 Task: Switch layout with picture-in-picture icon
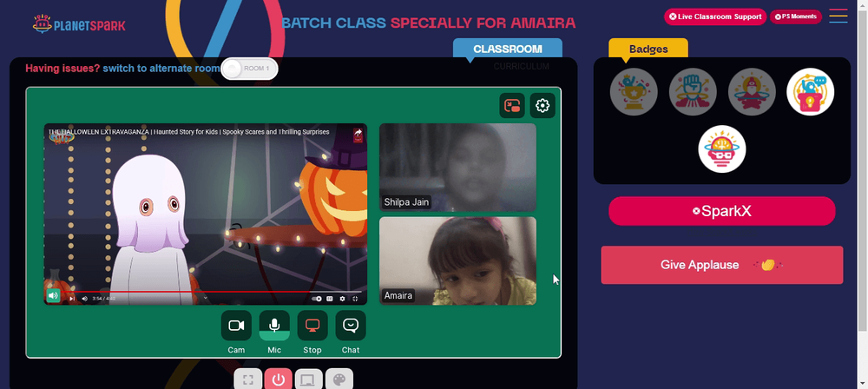(512, 105)
